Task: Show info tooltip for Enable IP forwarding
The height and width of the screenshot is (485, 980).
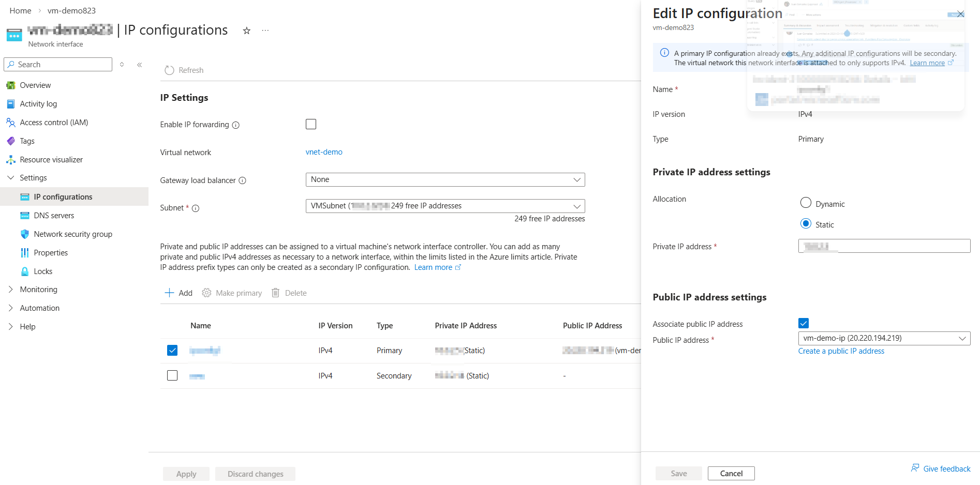Action: tap(236, 125)
